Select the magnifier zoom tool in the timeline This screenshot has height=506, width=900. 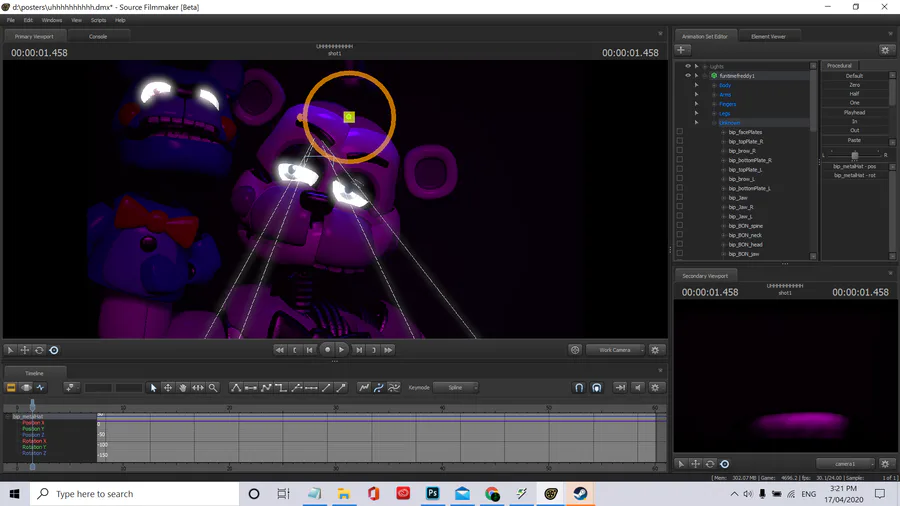[x=213, y=388]
